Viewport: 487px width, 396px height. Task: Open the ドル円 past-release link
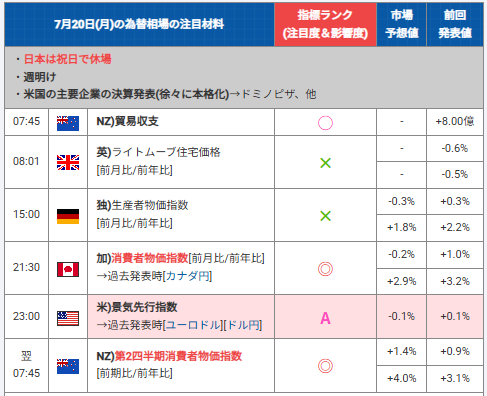point(244,325)
